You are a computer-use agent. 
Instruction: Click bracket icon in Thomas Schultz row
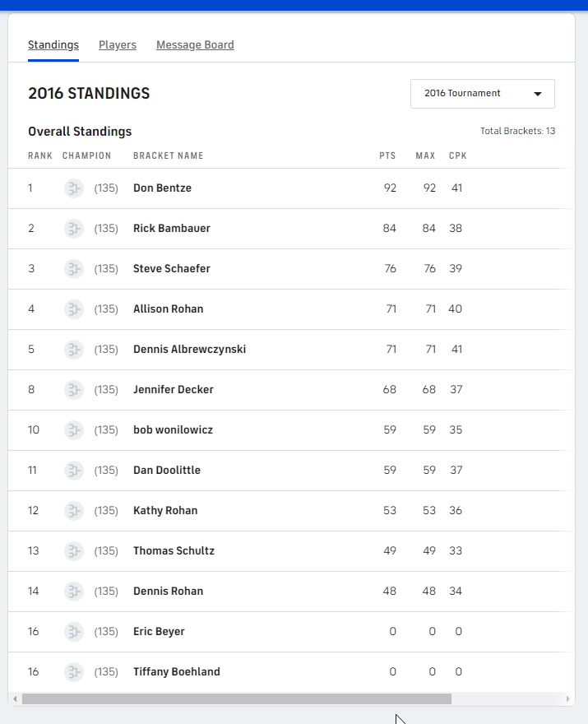click(74, 551)
